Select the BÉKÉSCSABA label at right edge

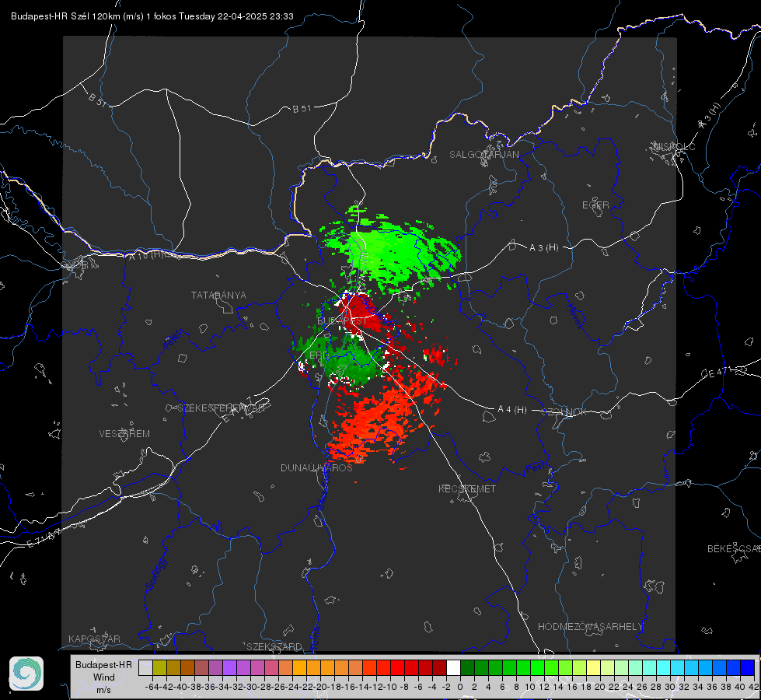click(734, 548)
